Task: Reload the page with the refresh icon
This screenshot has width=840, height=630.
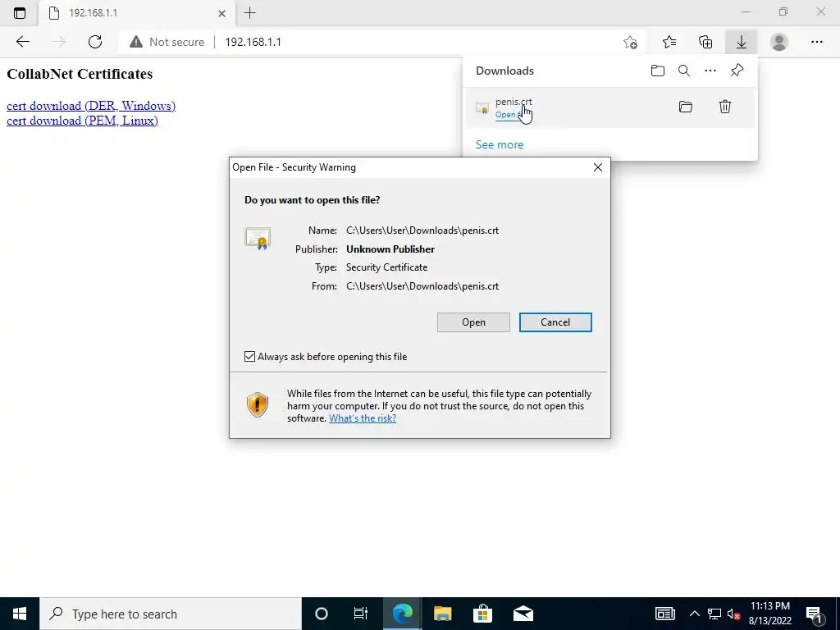Action: (x=95, y=42)
